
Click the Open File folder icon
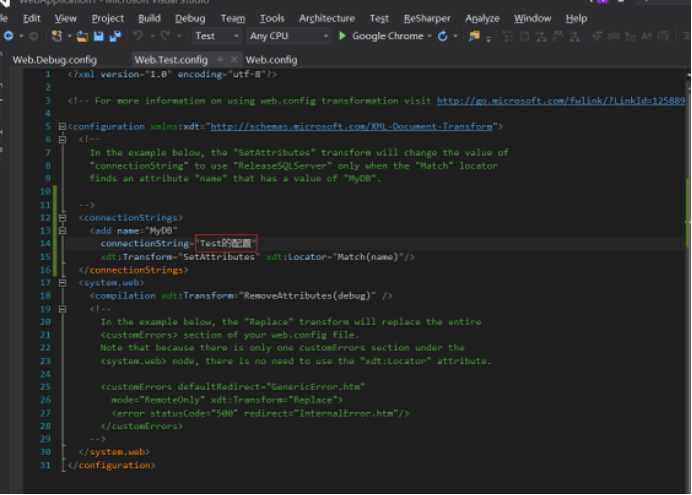pyautogui.click(x=82, y=37)
